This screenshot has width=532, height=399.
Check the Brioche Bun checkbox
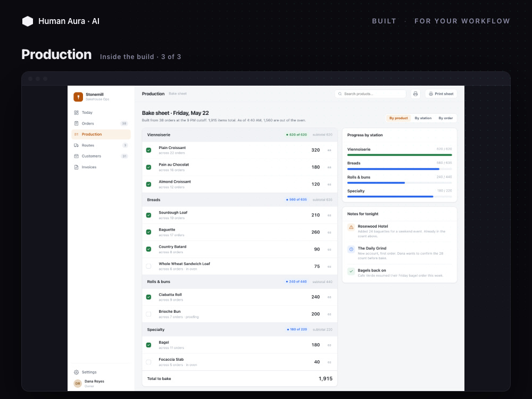(x=148, y=314)
